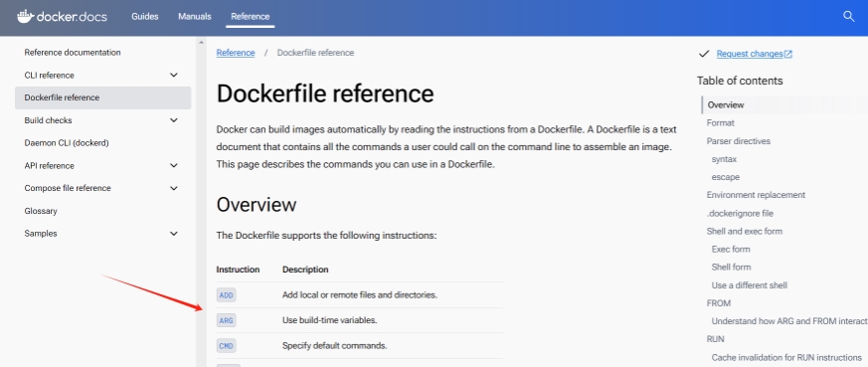The height and width of the screenshot is (367, 868).
Task: Jump to Format in table of contents
Action: pos(720,123)
